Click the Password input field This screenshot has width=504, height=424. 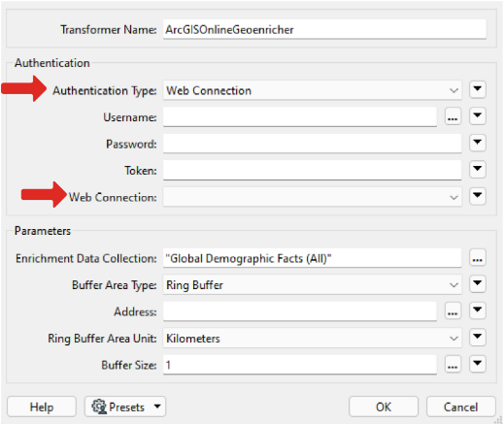(x=312, y=144)
